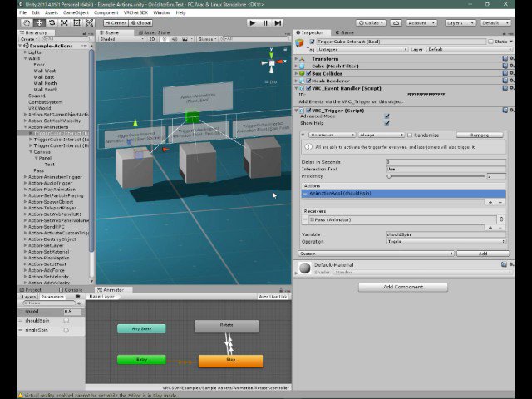The height and width of the screenshot is (399, 532).
Task: Open the Always broadcast dropdown
Action: [382, 135]
